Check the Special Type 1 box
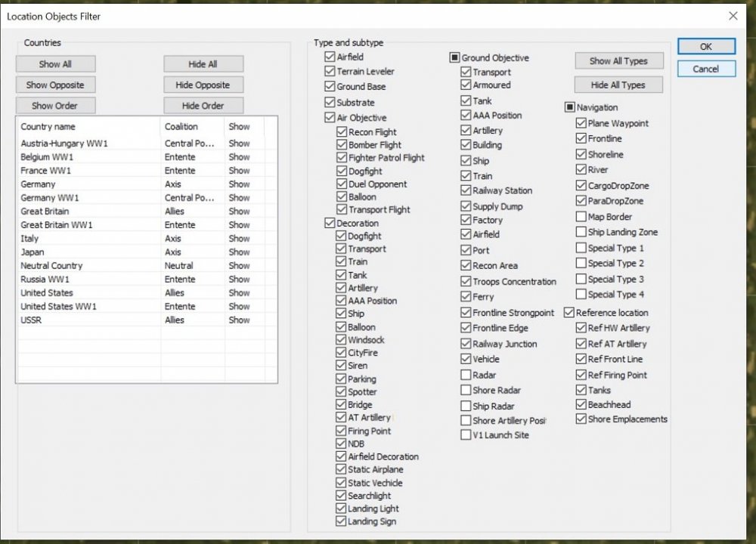Screen dimensions: 756x544 click(x=581, y=248)
